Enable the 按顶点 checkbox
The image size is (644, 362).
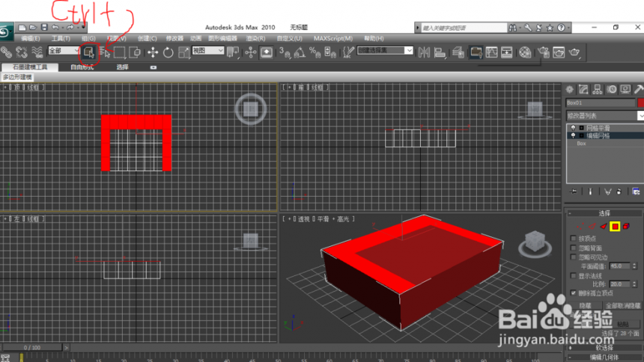[574, 239]
